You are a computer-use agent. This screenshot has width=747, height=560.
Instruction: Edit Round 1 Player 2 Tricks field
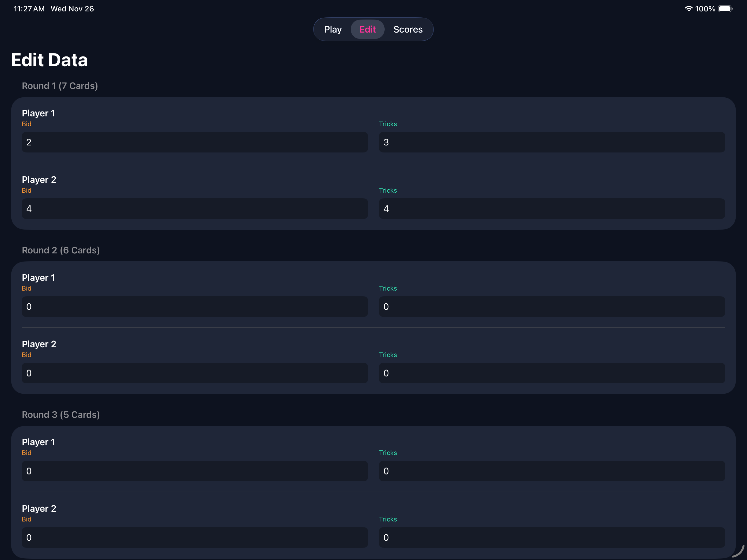(552, 209)
